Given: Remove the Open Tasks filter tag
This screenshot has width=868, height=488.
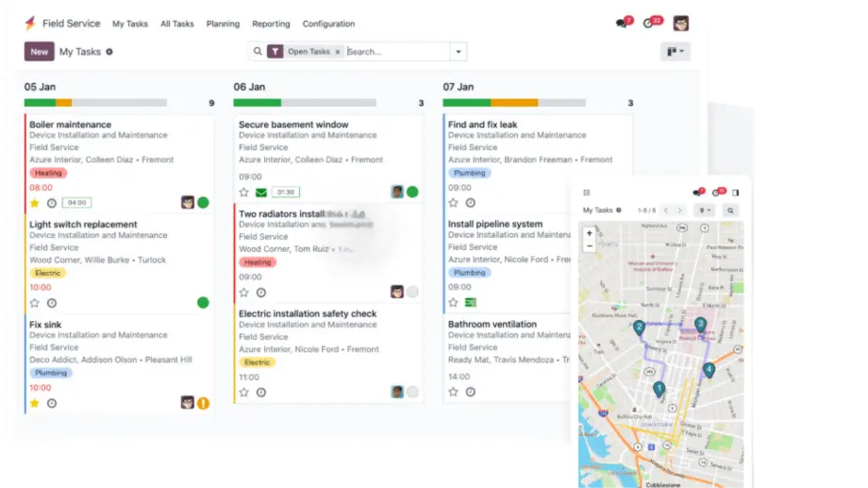Looking at the screenshot, I should (338, 52).
